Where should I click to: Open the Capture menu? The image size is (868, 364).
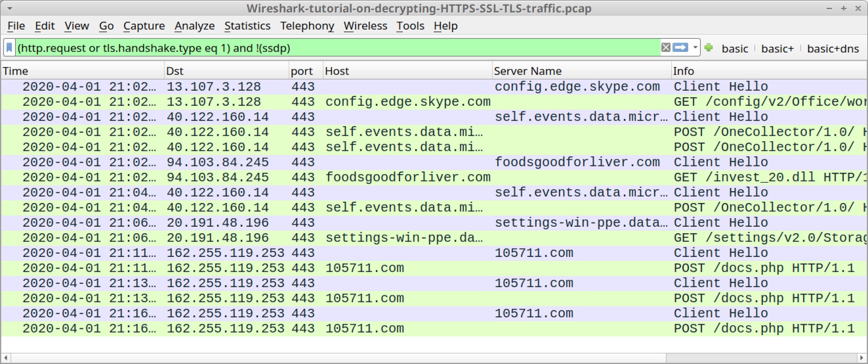tap(144, 26)
